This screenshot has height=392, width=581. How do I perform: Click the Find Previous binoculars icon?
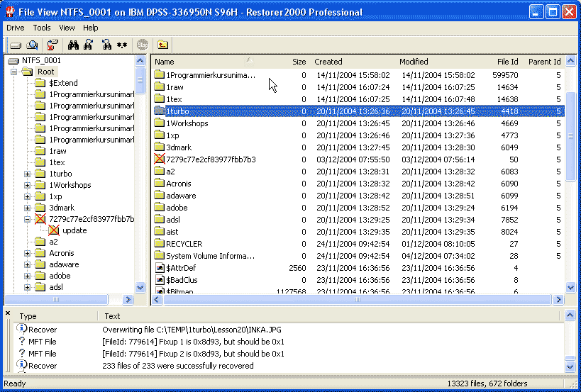click(106, 45)
